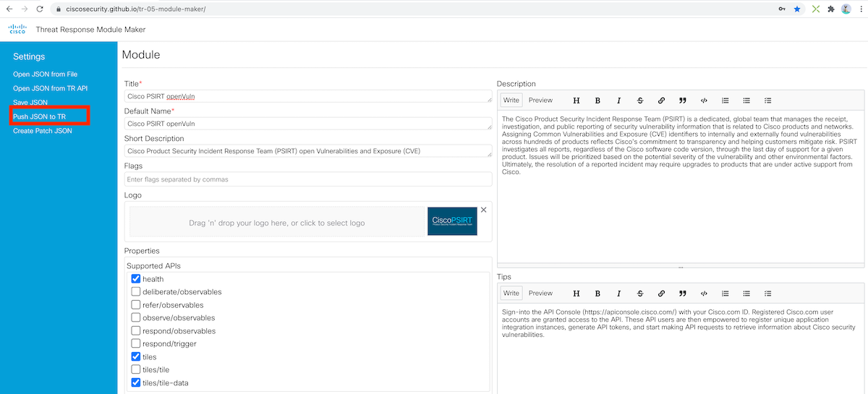Check the tiles/tile checkbox
Screen dimensions: 868x394
pos(136,370)
